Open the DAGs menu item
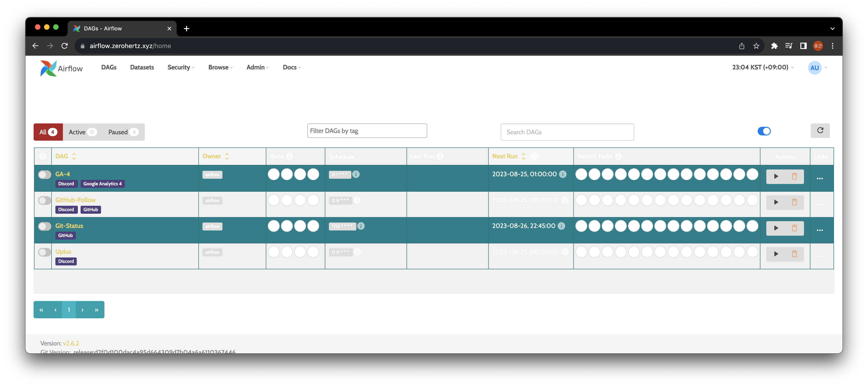Viewport: 868px width, 387px height. (x=109, y=67)
